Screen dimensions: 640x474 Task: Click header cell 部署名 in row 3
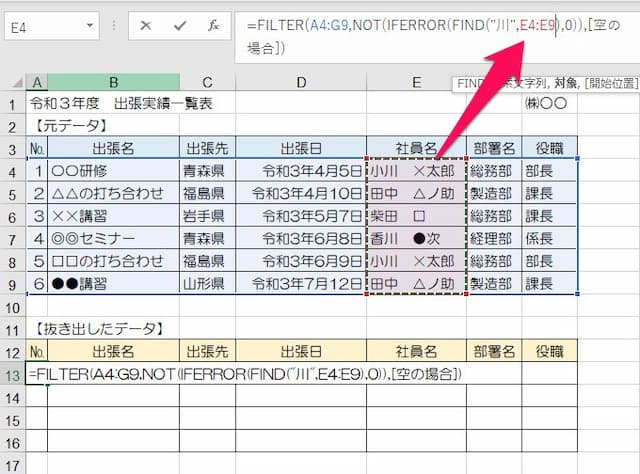click(494, 148)
